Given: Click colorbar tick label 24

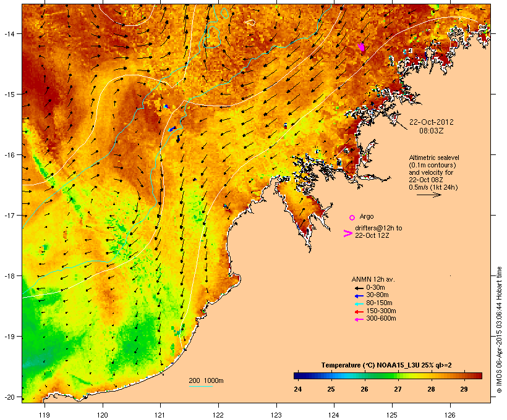Looking at the screenshot, I should click(x=298, y=389).
